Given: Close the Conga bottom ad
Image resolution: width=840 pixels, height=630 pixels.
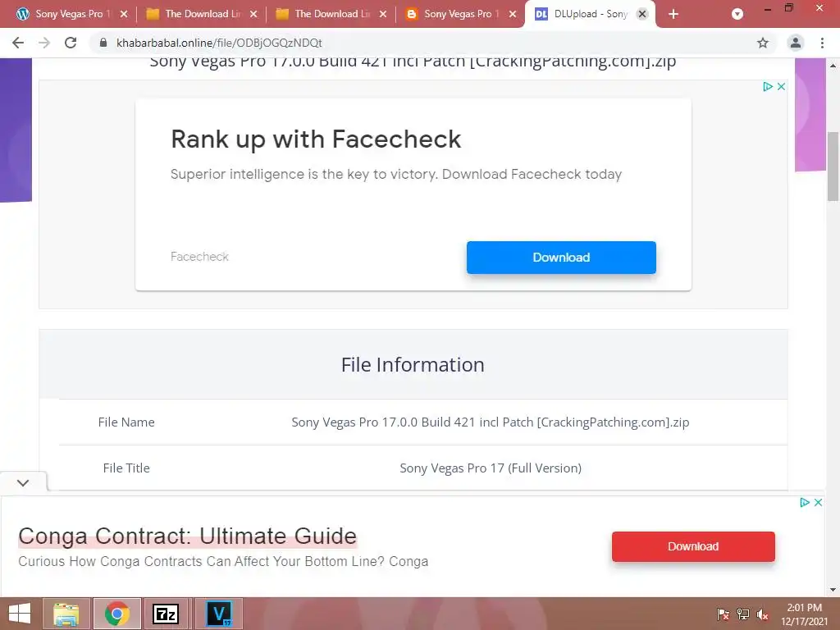Looking at the screenshot, I should click(x=818, y=502).
